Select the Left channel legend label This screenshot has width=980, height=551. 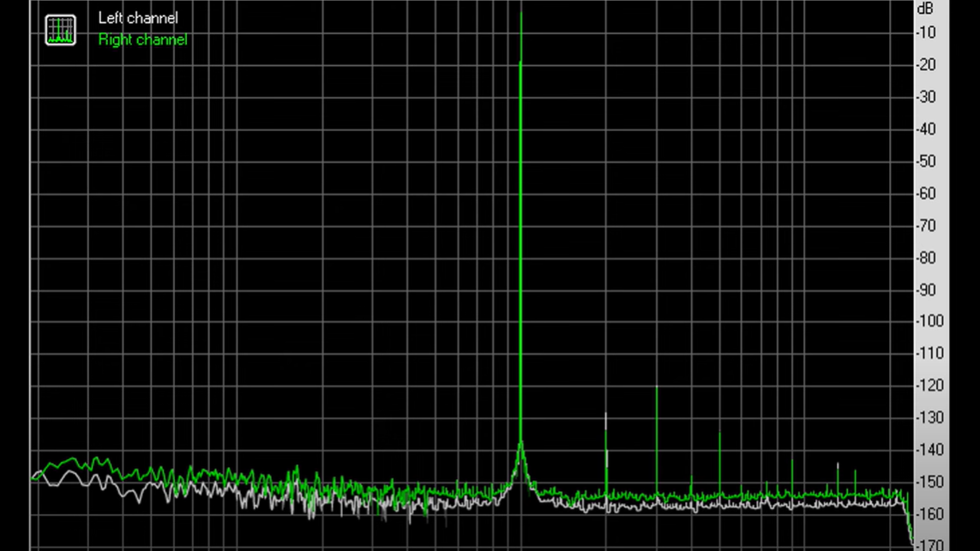pyautogui.click(x=138, y=18)
